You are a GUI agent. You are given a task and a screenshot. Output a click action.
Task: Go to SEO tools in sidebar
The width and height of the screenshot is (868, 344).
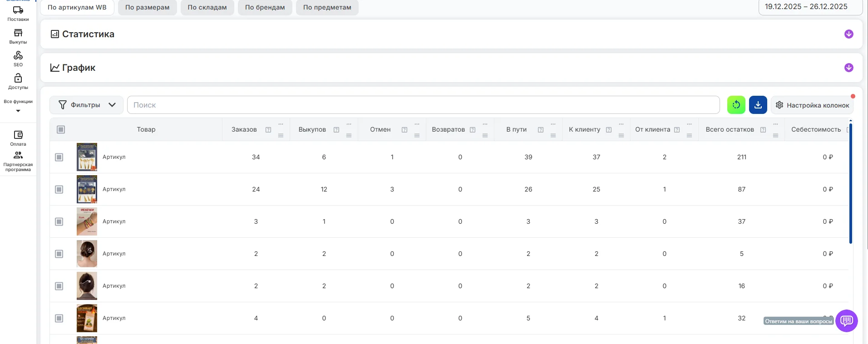18,59
